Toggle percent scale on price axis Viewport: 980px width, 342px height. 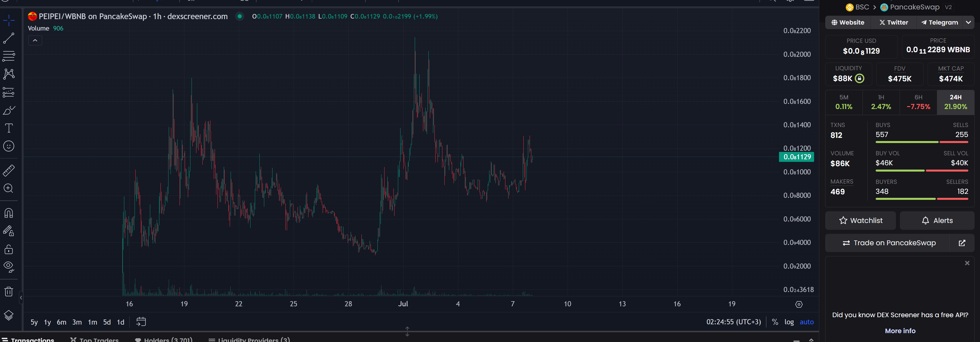point(775,322)
